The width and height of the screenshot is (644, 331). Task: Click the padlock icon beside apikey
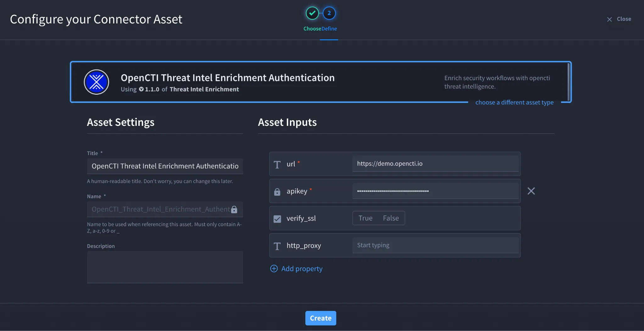coord(277,192)
